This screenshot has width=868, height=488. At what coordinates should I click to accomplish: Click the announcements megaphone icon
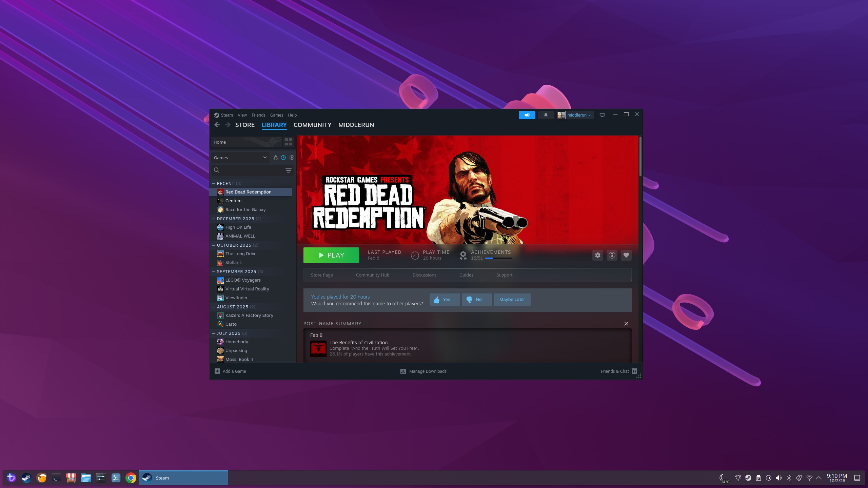527,115
